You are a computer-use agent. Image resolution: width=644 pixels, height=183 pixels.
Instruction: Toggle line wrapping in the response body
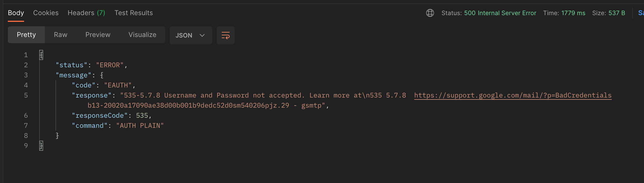click(x=226, y=35)
